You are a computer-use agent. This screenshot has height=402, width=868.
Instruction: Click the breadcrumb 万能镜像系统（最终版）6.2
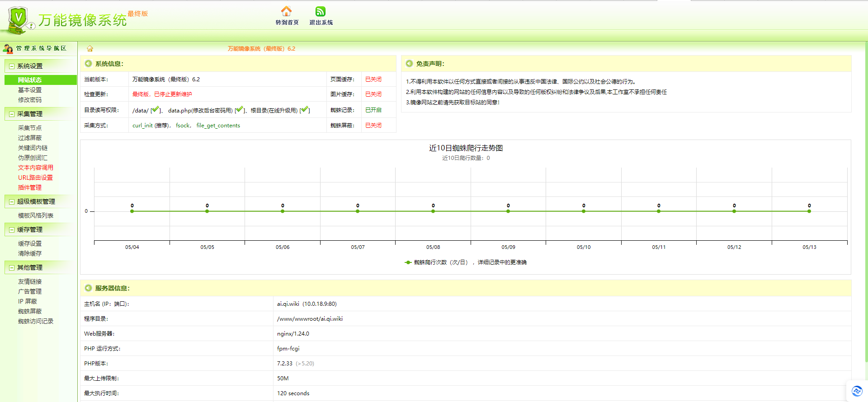click(x=261, y=48)
